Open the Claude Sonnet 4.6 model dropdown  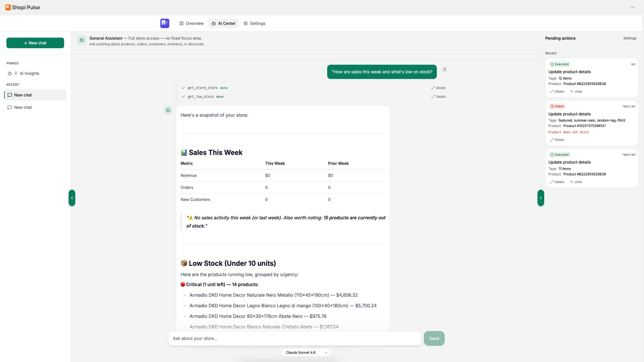coord(306,353)
